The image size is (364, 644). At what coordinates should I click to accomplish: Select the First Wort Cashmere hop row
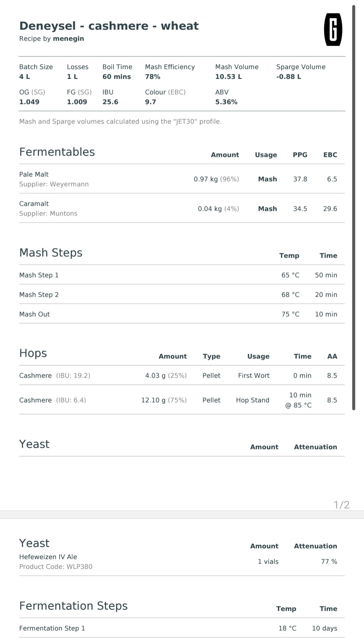coord(182,375)
